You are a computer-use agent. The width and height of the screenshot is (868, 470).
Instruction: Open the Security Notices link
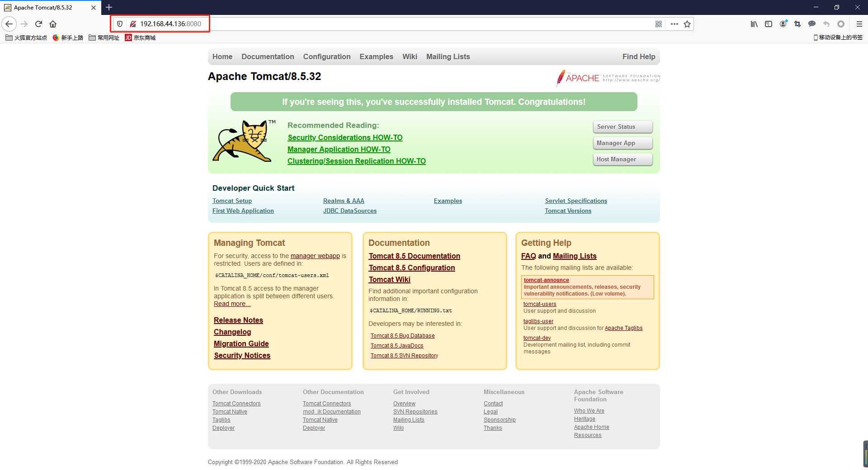pyautogui.click(x=242, y=355)
